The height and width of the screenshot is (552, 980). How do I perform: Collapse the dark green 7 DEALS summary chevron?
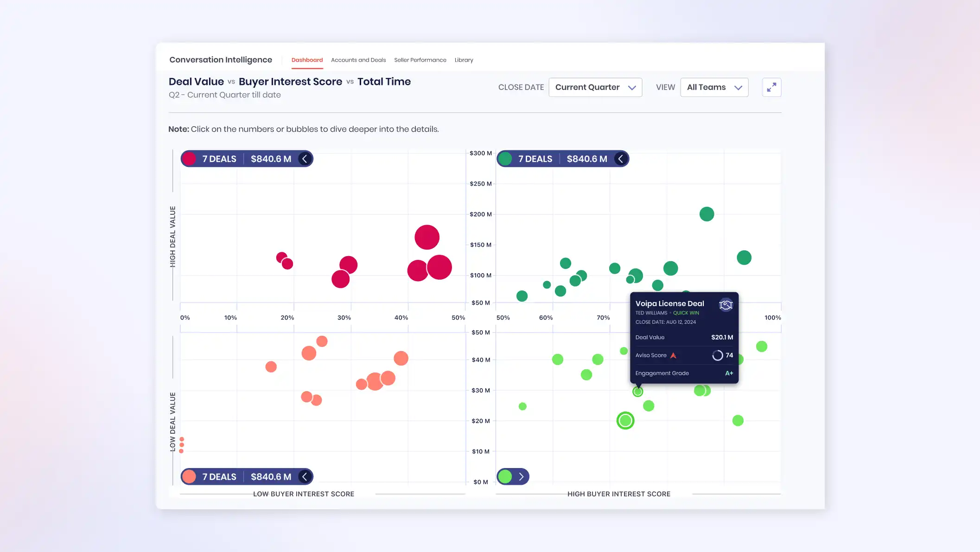coord(620,159)
